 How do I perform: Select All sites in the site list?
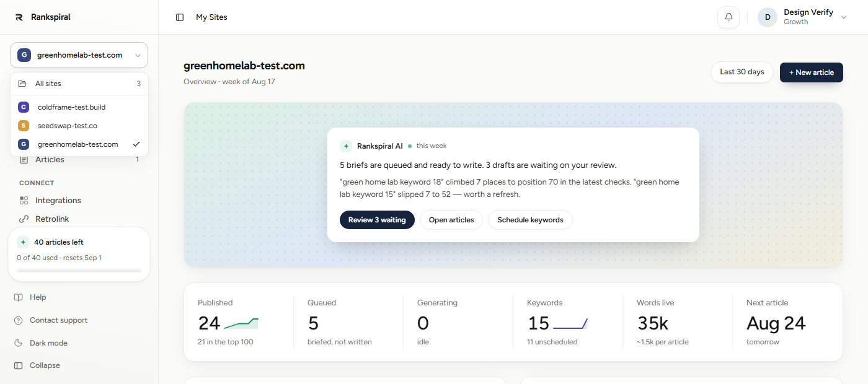click(x=79, y=84)
